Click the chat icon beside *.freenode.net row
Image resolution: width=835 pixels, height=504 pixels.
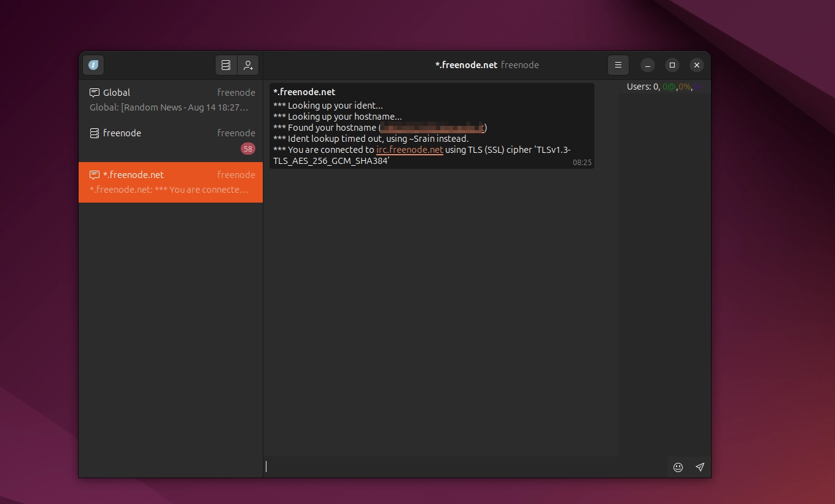[x=95, y=175]
